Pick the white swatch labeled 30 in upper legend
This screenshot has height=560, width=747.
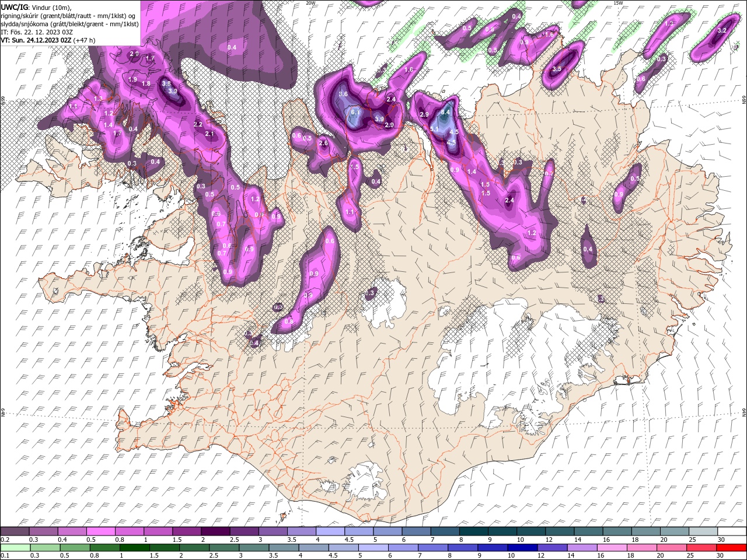[x=732, y=531]
